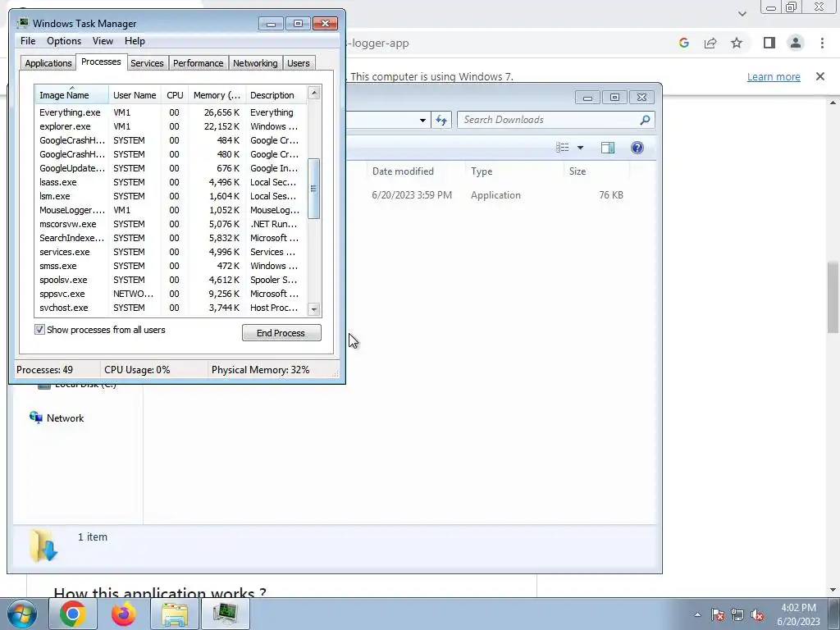
Task: Select the svchost.exe process
Action: coord(171,308)
